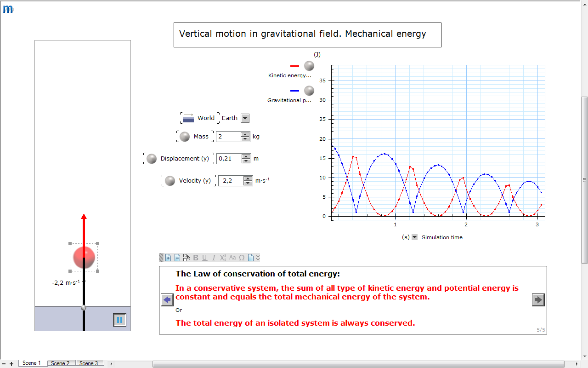Image resolution: width=588 pixels, height=368 pixels.
Task: Toggle underline text formatting
Action: pyautogui.click(x=205, y=258)
